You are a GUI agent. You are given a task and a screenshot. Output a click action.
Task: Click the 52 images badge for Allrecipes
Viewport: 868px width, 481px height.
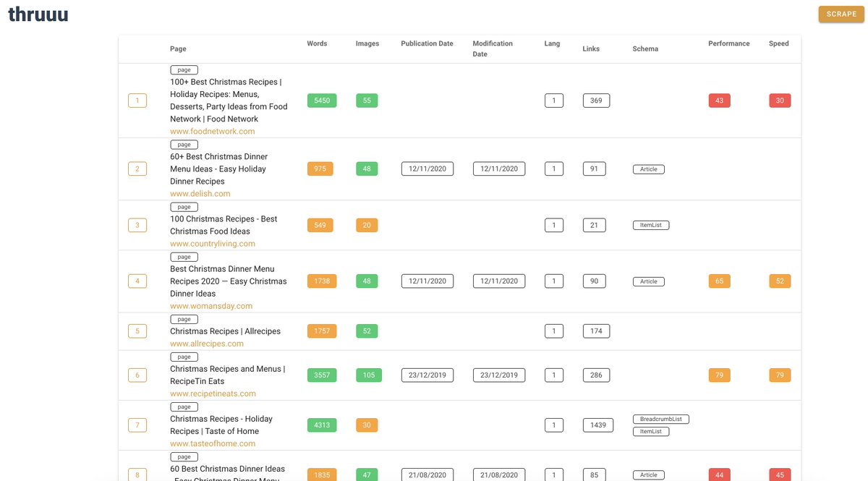click(367, 331)
